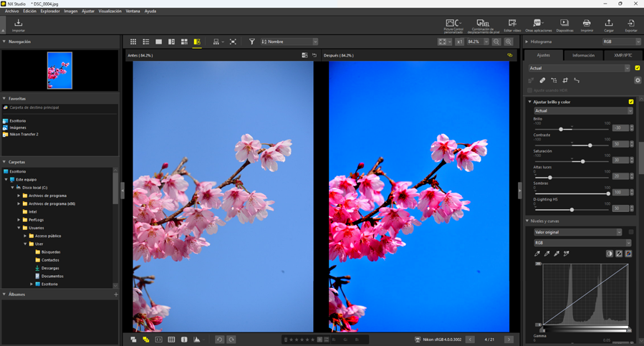Click the zoom in magnifier icon
Viewport: 644px width, 346px height.
509,42
